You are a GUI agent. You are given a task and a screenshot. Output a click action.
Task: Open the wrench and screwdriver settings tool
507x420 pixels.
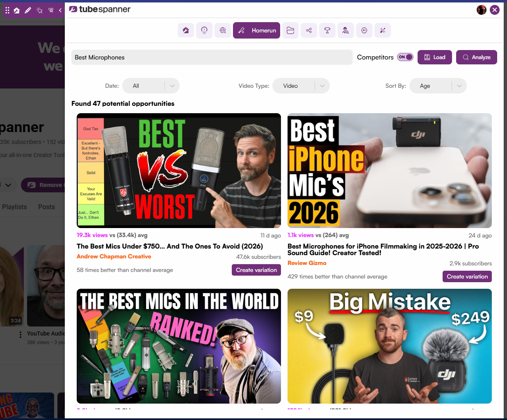(x=383, y=30)
